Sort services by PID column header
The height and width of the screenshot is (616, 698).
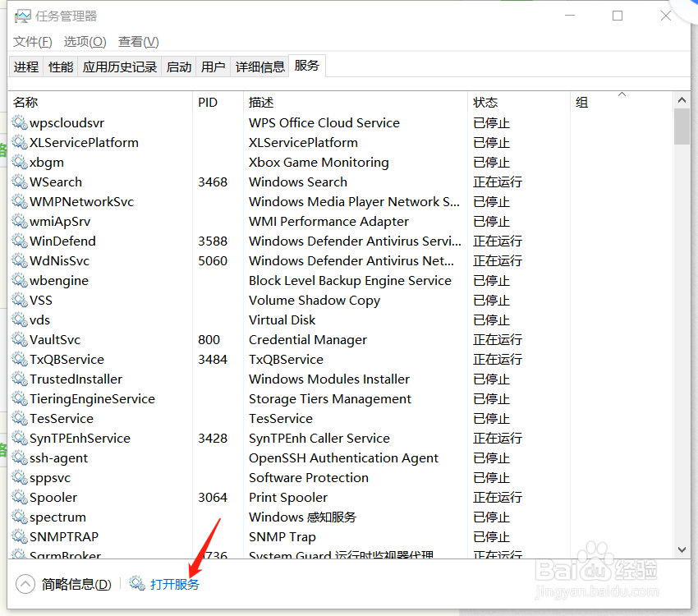(x=218, y=102)
